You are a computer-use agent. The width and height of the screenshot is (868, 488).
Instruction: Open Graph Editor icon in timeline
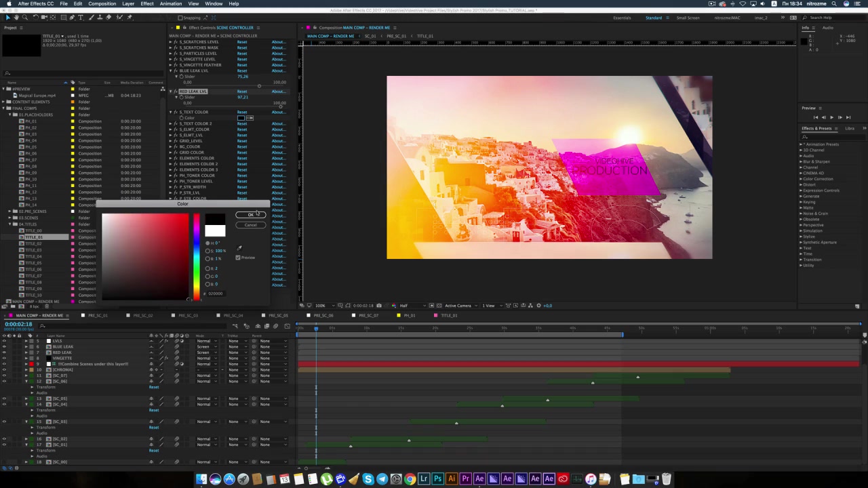(x=287, y=326)
